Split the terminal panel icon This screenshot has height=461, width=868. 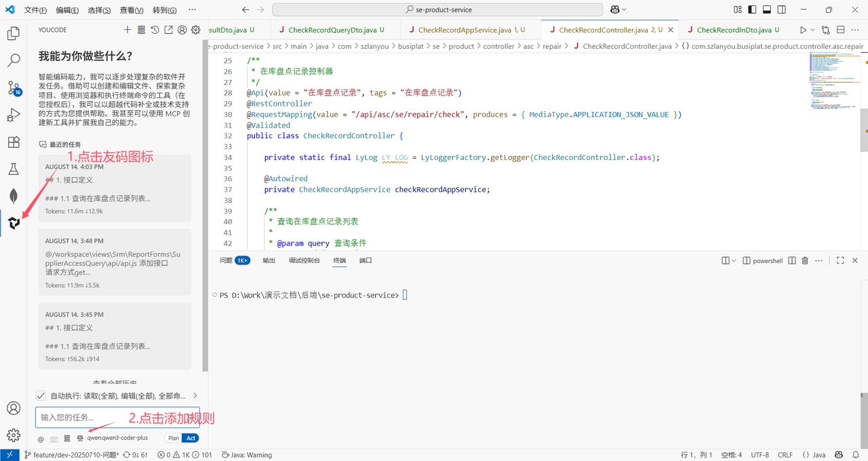coord(791,260)
